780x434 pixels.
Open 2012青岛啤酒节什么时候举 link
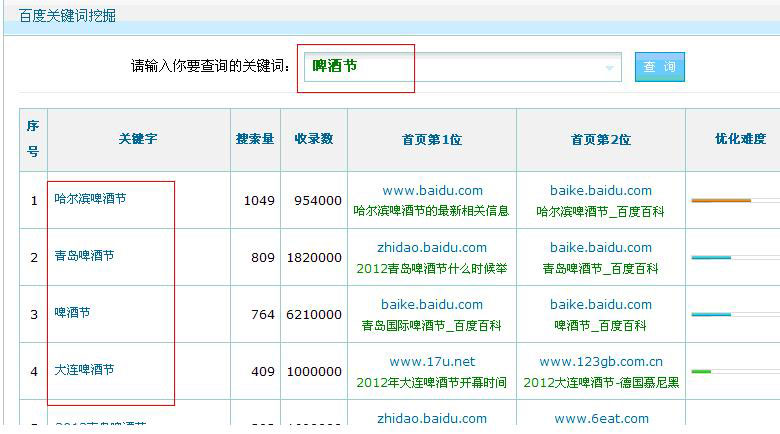point(431,269)
